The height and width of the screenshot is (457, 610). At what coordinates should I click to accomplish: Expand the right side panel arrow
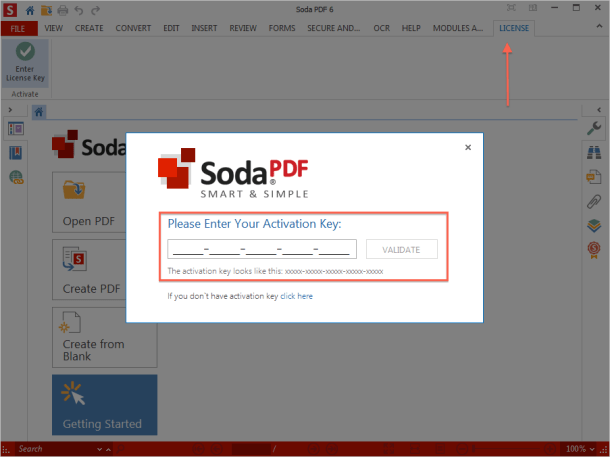click(x=599, y=110)
